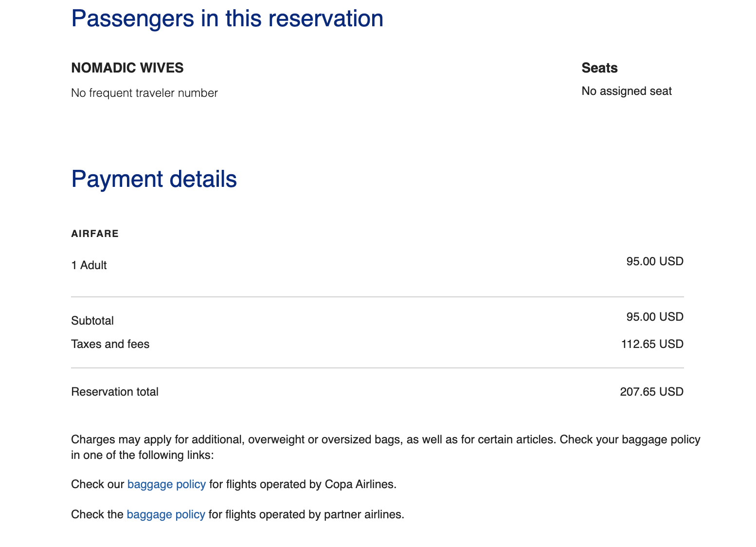This screenshot has height=547, width=756.
Task: Click the Subtotal row label
Action: click(x=92, y=321)
